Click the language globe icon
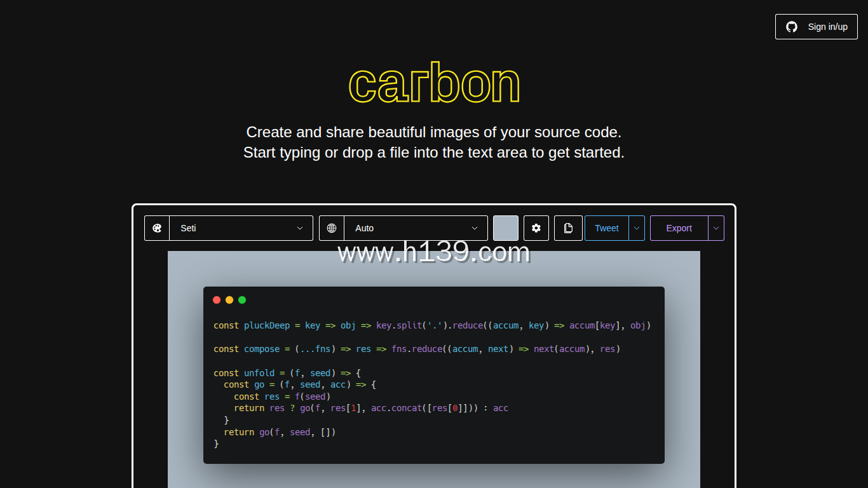This screenshot has width=868, height=488. (332, 228)
